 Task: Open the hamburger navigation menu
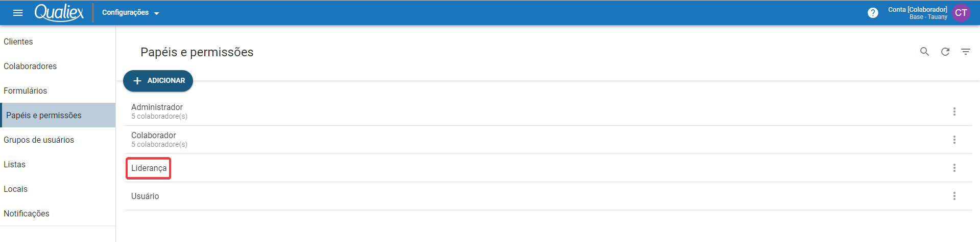tap(18, 13)
